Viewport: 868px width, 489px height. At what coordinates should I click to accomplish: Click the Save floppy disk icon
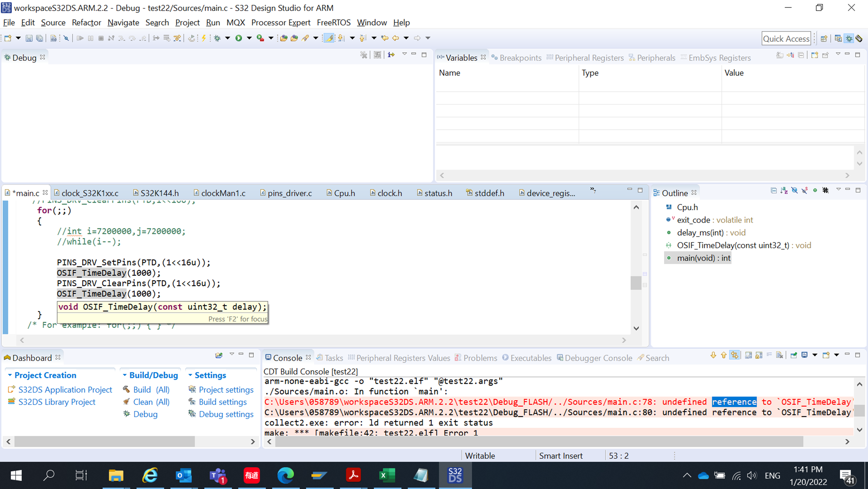[x=29, y=38]
